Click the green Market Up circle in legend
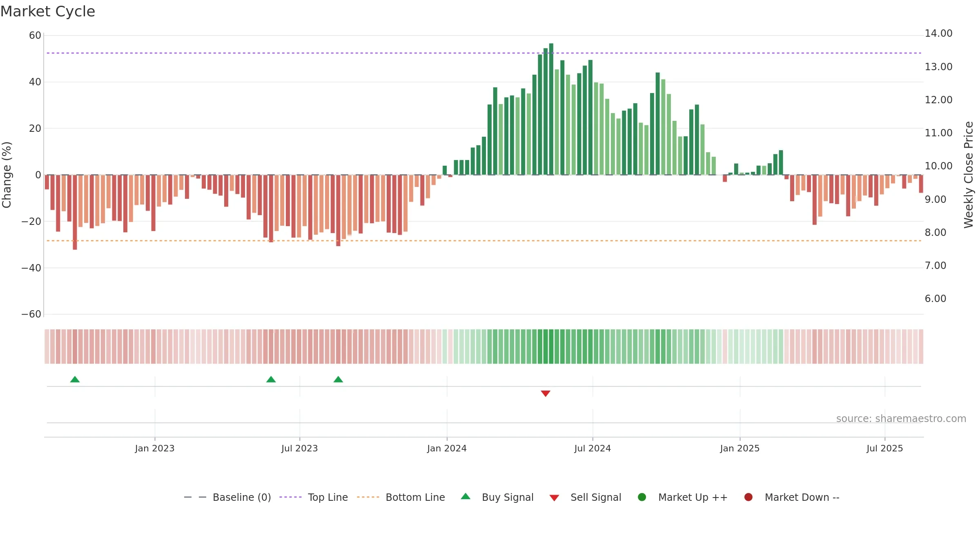980x551 pixels. pos(642,497)
